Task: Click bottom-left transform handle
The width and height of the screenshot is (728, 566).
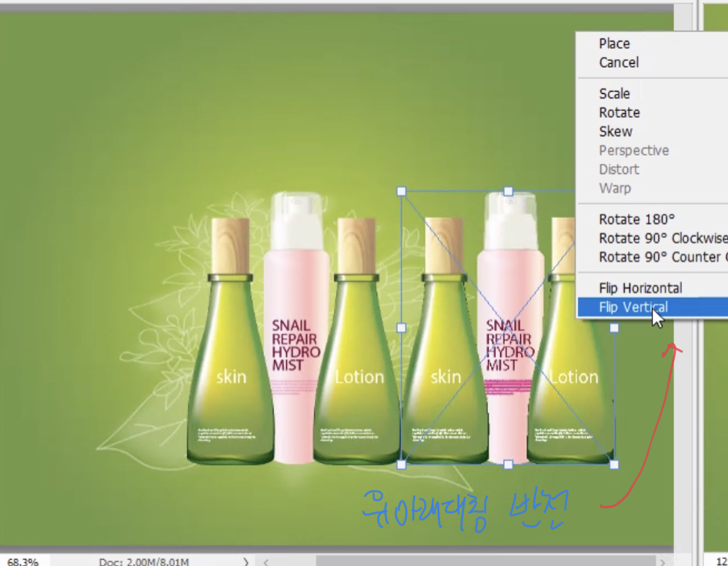Action: (402, 464)
